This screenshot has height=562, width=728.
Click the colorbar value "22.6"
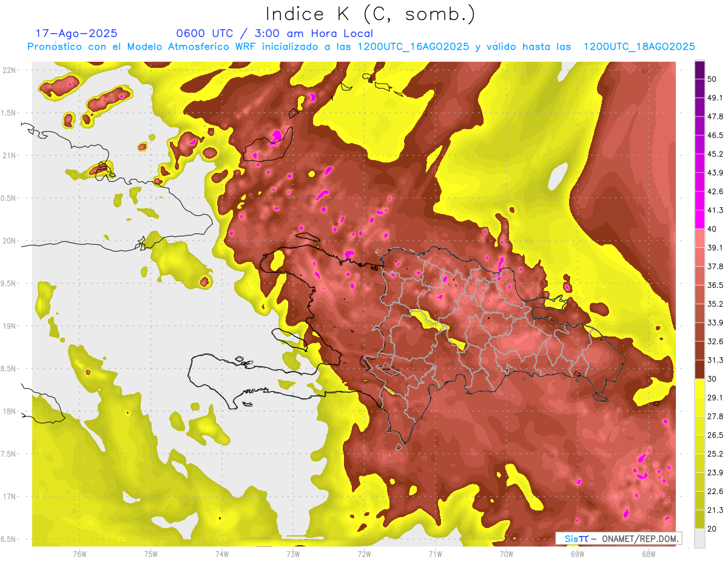(x=715, y=491)
